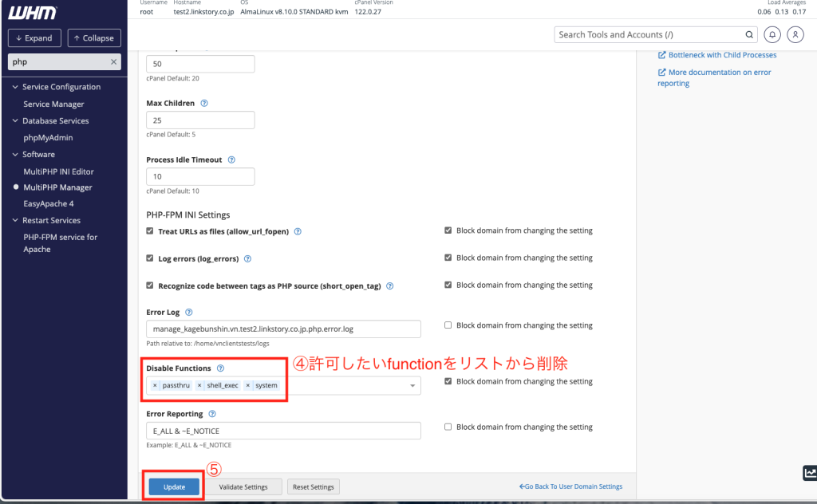Click help icon next to Max Children

pos(204,104)
